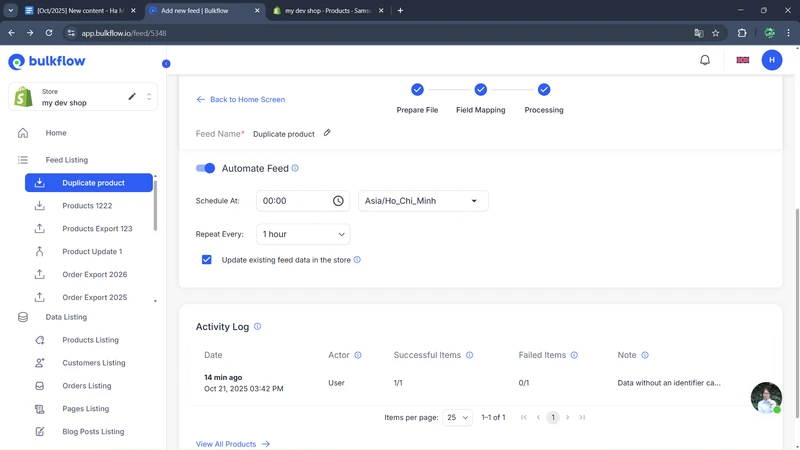
Task: Show Failed Items info icon
Action: 574,355
